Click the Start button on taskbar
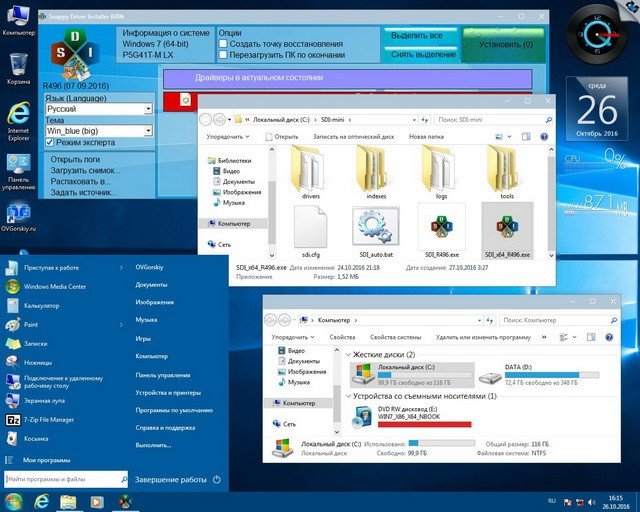The image size is (640, 512). point(14,502)
